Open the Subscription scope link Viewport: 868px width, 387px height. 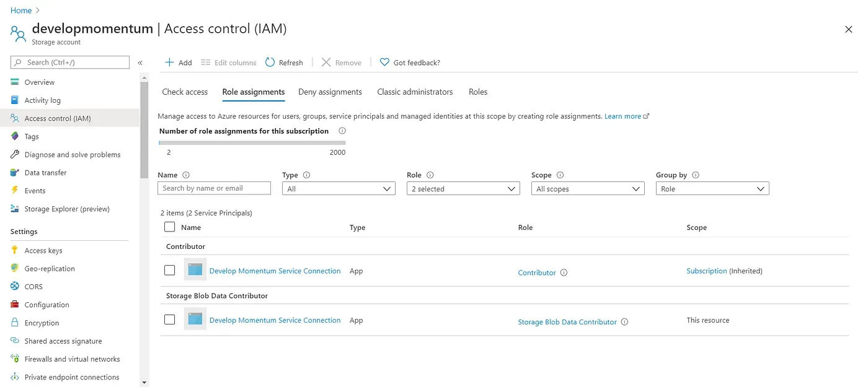coord(707,271)
